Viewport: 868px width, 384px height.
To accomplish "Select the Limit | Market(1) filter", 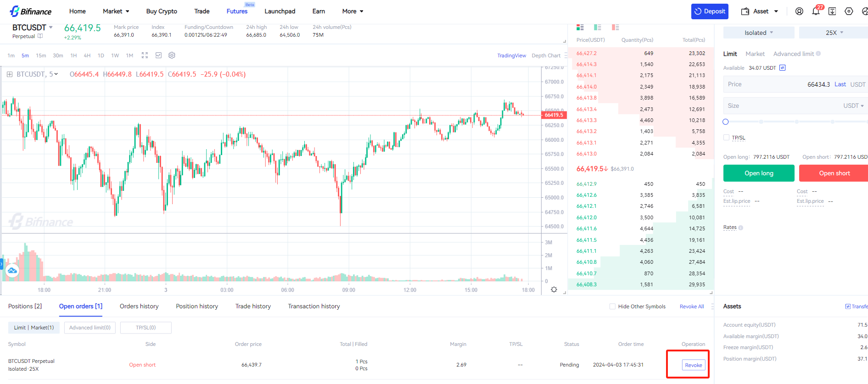I will point(34,328).
